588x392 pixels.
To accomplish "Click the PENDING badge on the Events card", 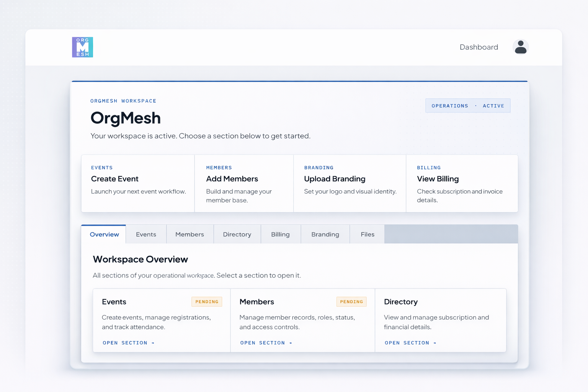I will coord(207,302).
